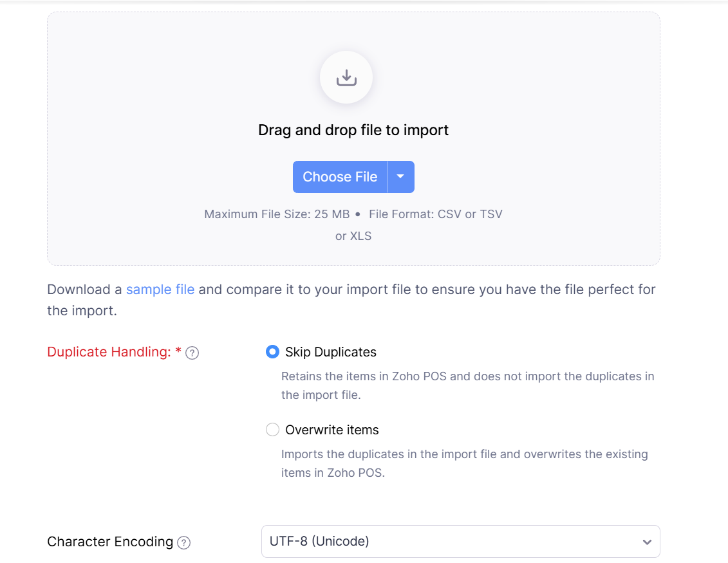This screenshot has width=728, height=563.
Task: Open the UTF-8 (Unicode) encoding dropdown
Action: point(451,542)
